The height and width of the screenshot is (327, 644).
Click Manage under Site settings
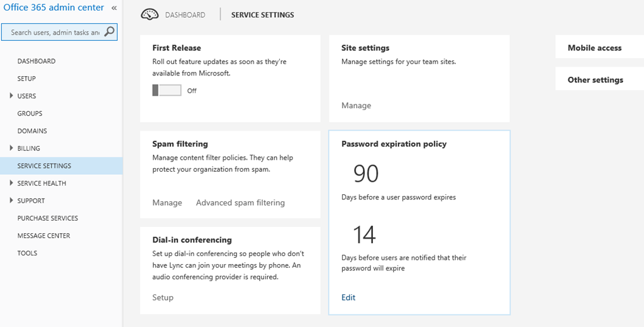click(356, 106)
